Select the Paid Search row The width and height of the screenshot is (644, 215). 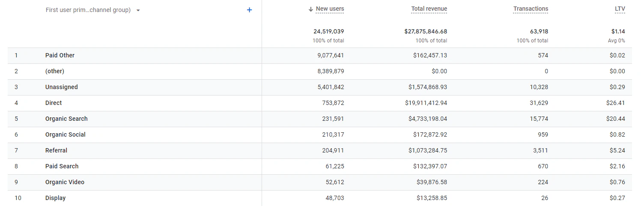pyautogui.click(x=320, y=167)
